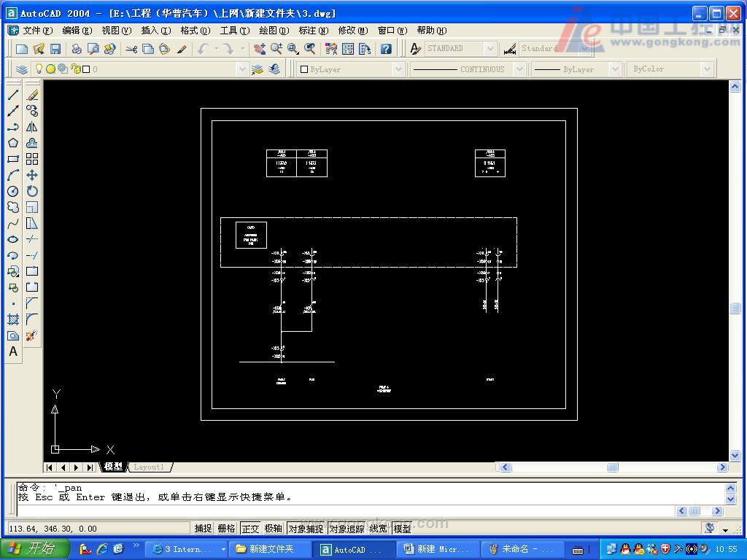Open the Layer Properties Manager
747x560 pixels.
coord(21,69)
